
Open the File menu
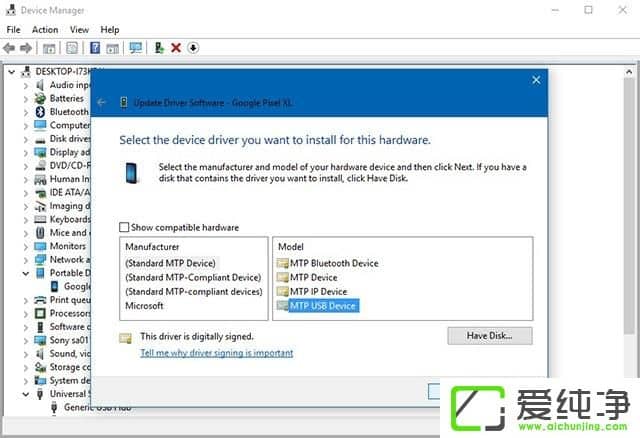click(x=13, y=30)
